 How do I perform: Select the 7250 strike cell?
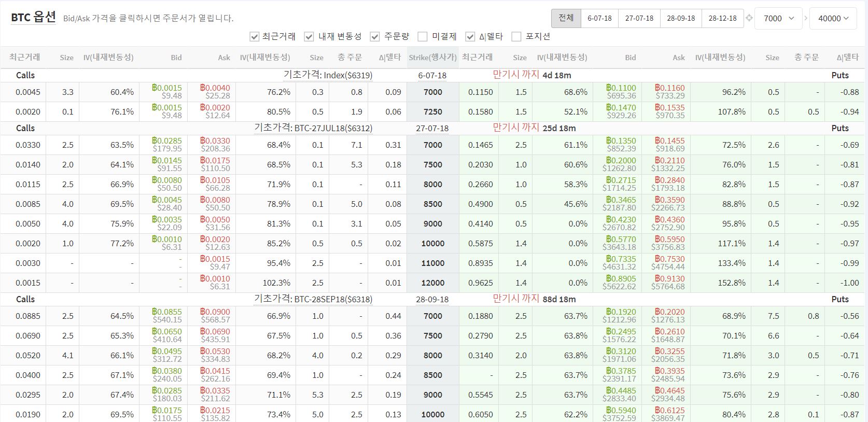433,112
